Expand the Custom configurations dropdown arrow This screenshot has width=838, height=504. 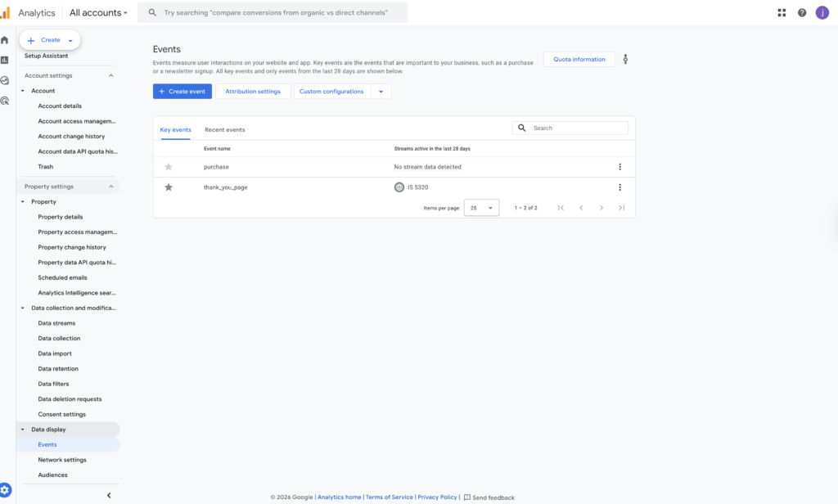[x=381, y=92]
